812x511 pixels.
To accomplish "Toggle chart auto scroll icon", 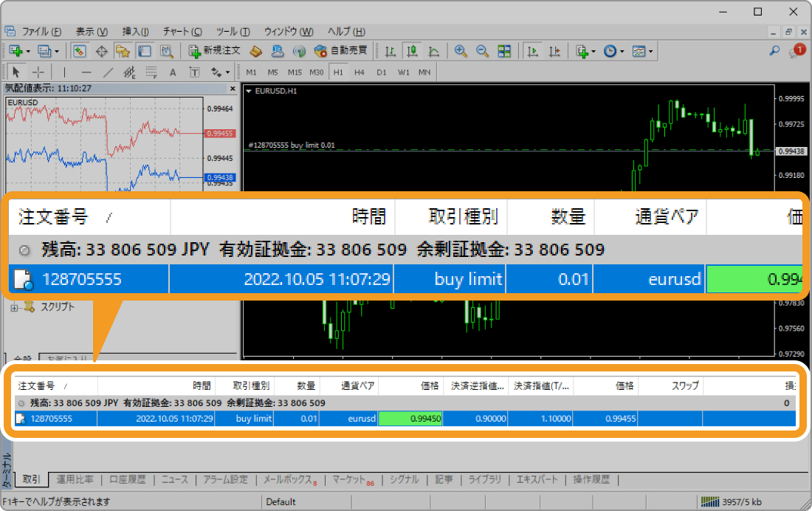I will [x=532, y=51].
